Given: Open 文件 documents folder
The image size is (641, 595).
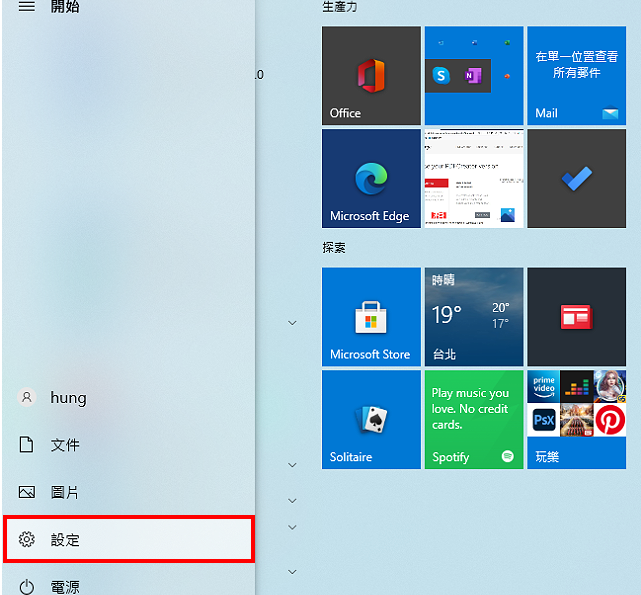Looking at the screenshot, I should click(x=128, y=445).
